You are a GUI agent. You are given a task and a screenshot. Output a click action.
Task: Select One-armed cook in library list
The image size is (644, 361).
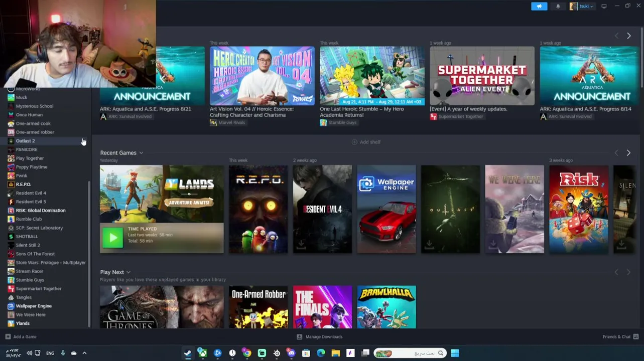[x=33, y=123]
